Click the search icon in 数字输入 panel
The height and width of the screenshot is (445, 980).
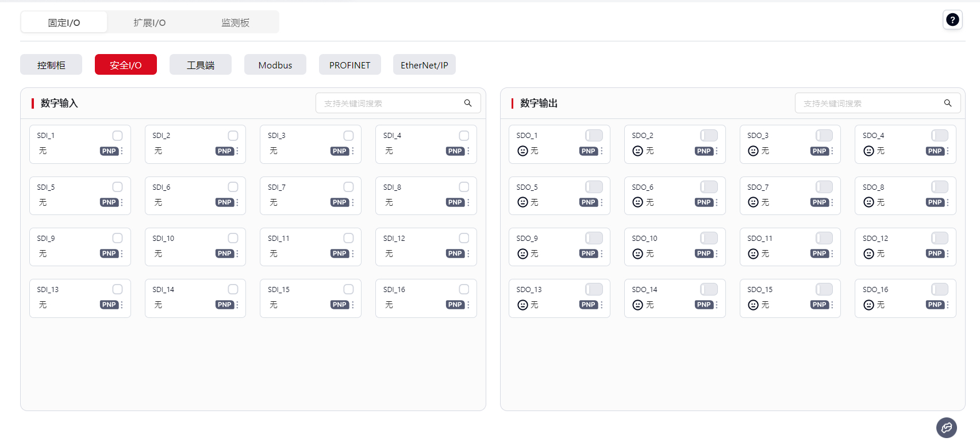[468, 103]
